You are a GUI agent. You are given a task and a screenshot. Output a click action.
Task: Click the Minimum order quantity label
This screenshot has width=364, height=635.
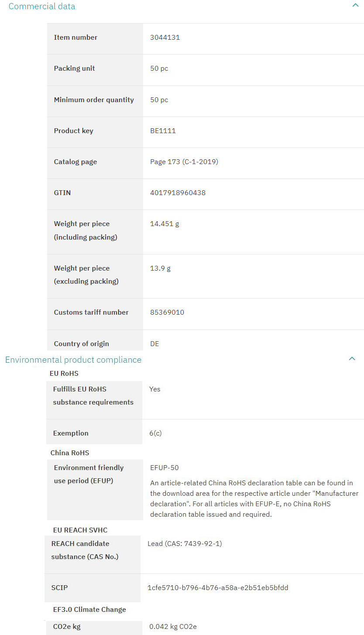[94, 100]
